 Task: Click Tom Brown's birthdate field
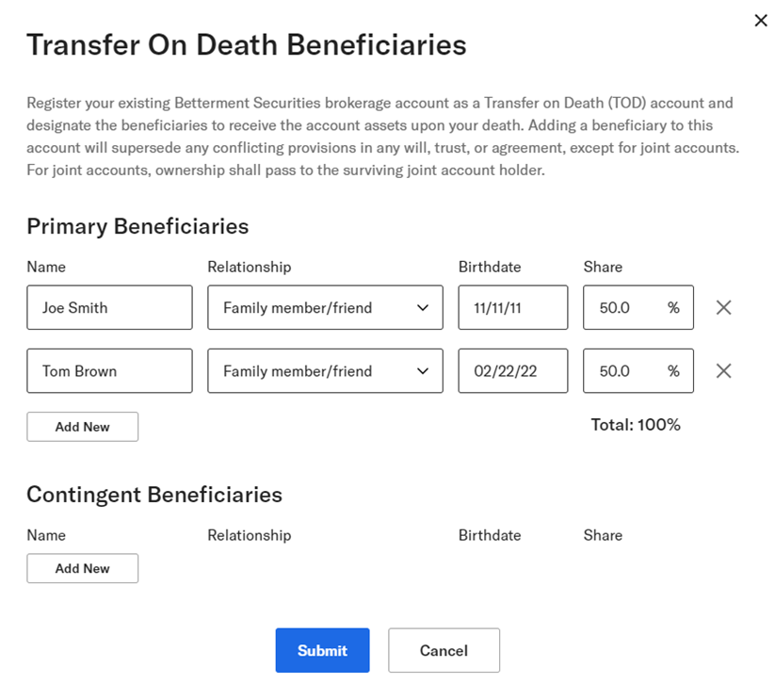click(512, 370)
